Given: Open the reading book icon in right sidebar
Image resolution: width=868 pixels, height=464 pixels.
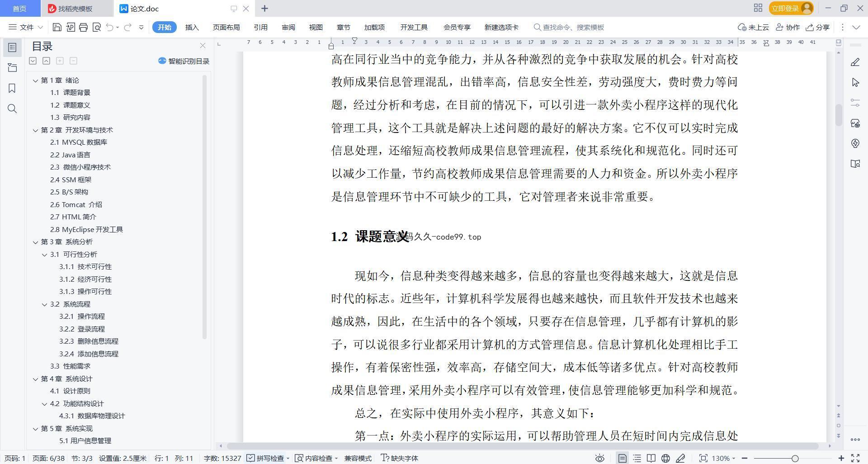Looking at the screenshot, I should [855, 164].
